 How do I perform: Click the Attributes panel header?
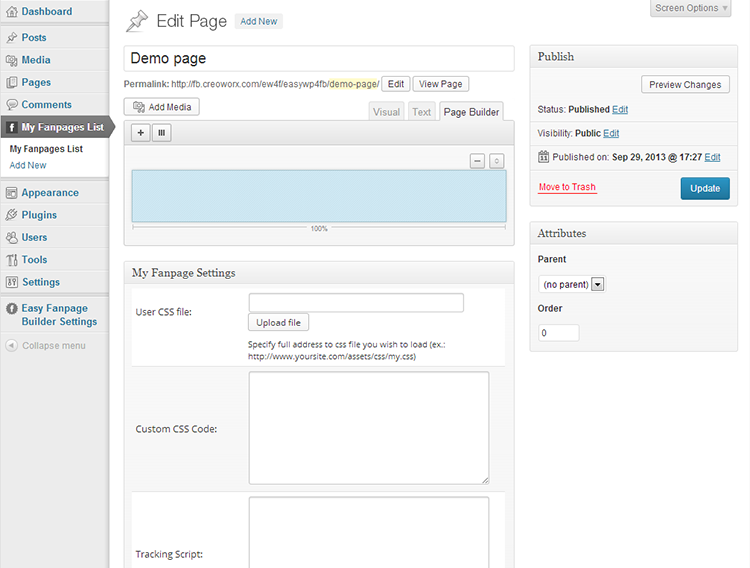[x=633, y=234]
